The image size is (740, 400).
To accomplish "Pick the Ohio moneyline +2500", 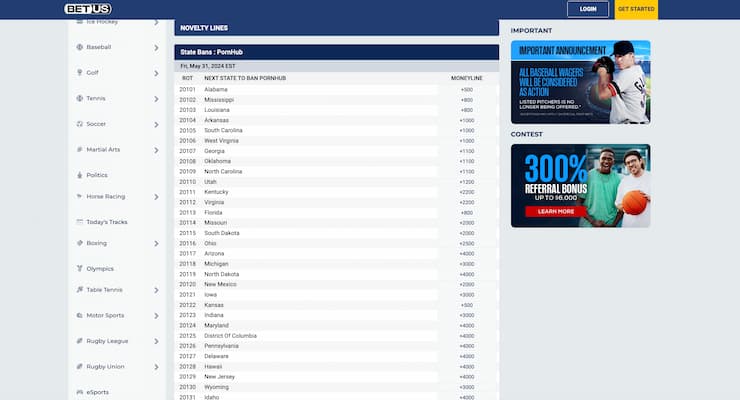I will pos(467,243).
